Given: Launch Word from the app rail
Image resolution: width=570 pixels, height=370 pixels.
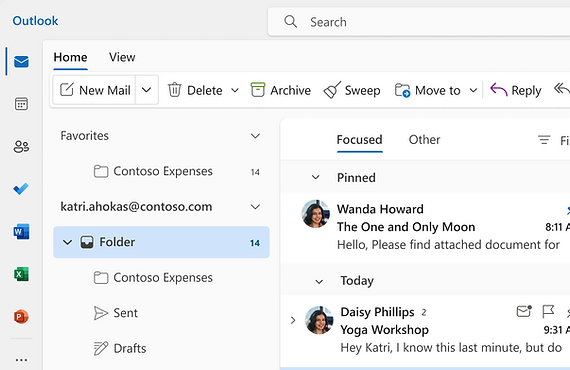Looking at the screenshot, I should point(21,232).
